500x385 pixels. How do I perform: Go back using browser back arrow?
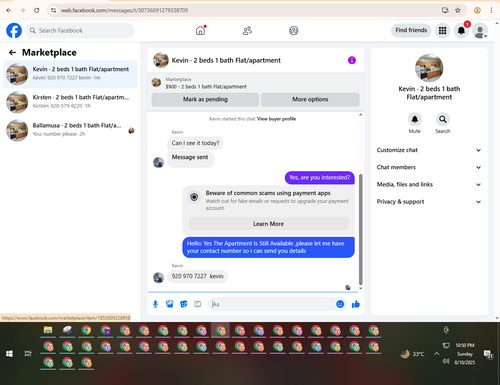pos(9,10)
